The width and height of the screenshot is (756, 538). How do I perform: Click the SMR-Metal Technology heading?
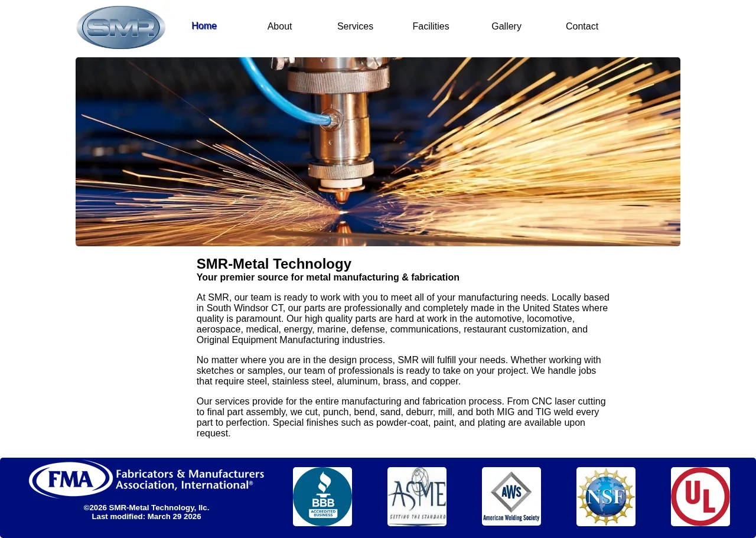coord(274,264)
